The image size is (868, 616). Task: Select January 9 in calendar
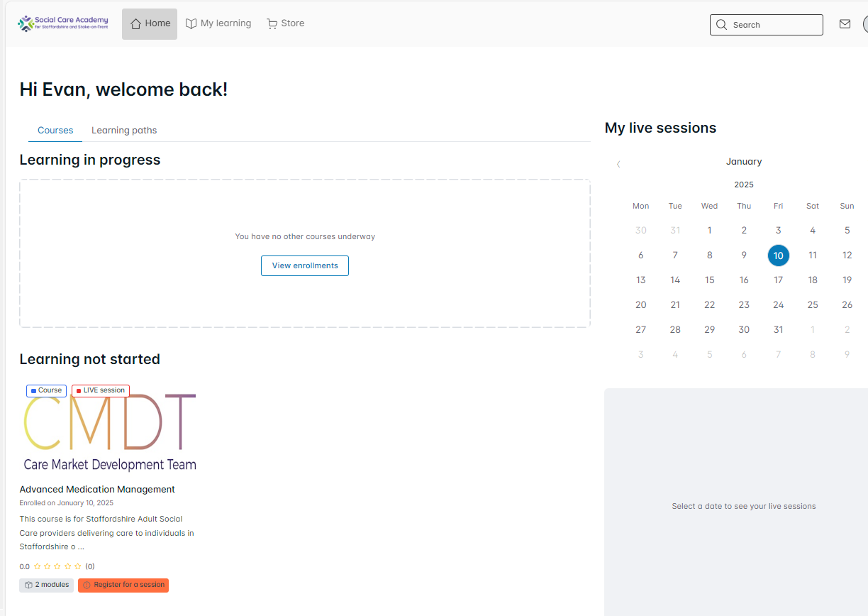tap(744, 255)
